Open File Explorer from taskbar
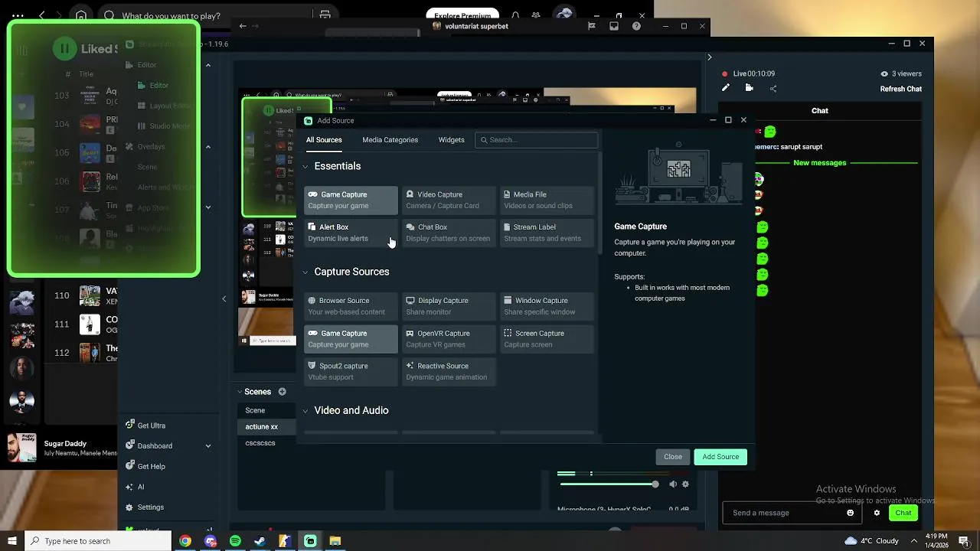Image resolution: width=980 pixels, height=551 pixels. (x=335, y=541)
